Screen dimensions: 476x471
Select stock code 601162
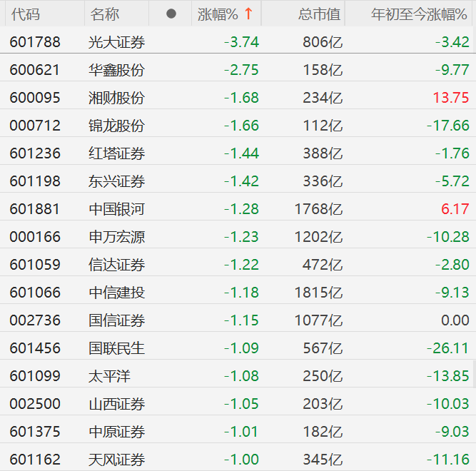(35, 460)
